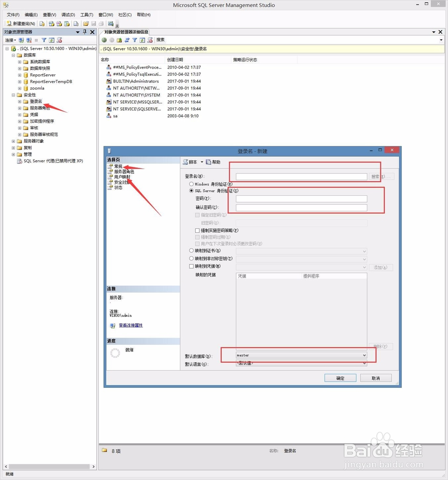The height and width of the screenshot is (480, 448).
Task: Collapse the 数据库 tree node
Action: (13, 56)
